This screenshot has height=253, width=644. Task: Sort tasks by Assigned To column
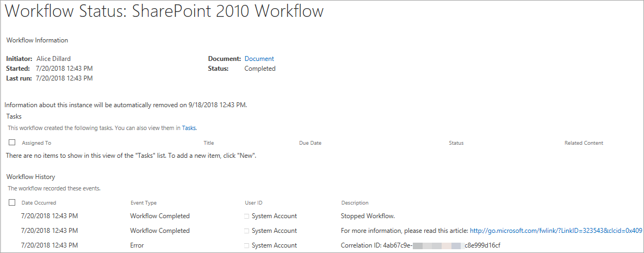pyautogui.click(x=36, y=143)
